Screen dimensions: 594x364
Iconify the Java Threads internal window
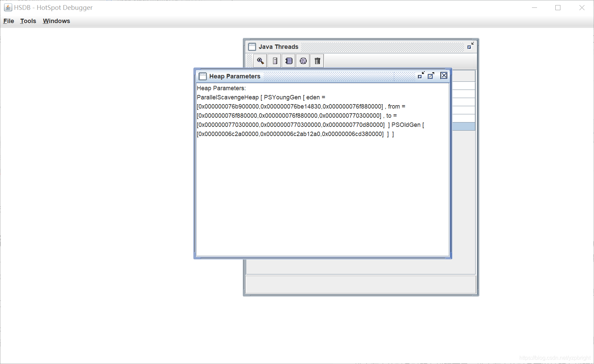(x=470, y=46)
